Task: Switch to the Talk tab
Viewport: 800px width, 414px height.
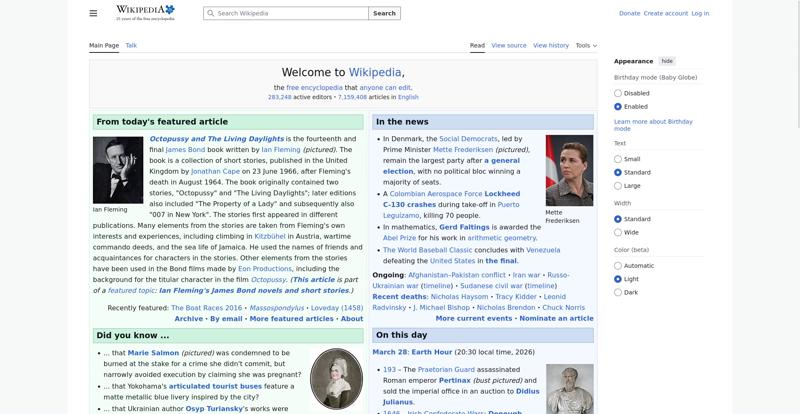Action: coord(131,45)
